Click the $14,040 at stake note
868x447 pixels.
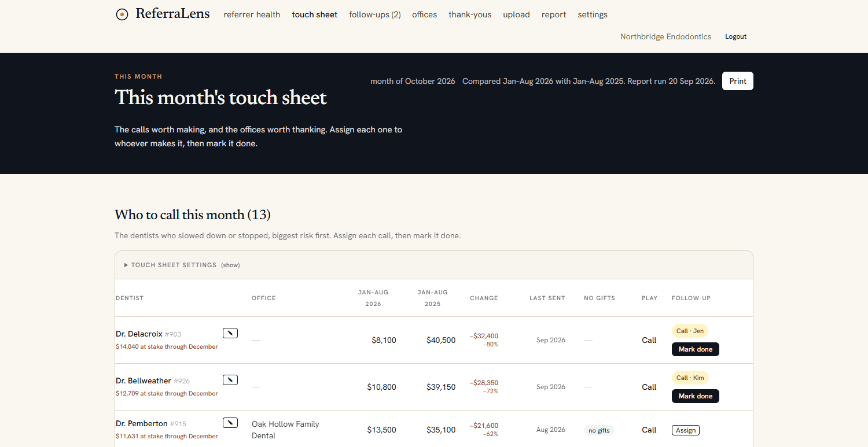pyautogui.click(x=167, y=346)
